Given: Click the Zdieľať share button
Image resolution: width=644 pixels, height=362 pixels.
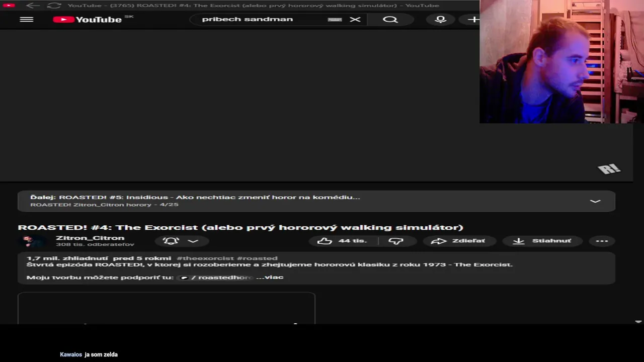Looking at the screenshot, I should click(x=459, y=241).
